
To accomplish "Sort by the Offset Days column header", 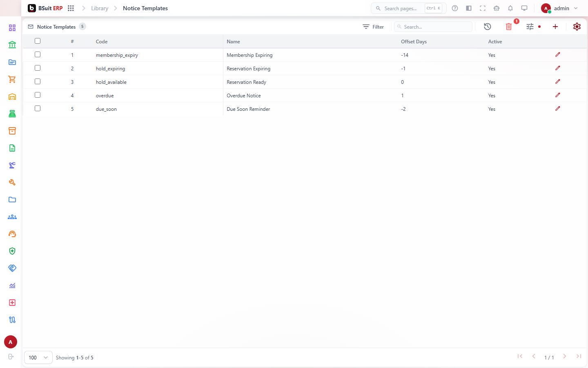I will [x=414, y=42].
